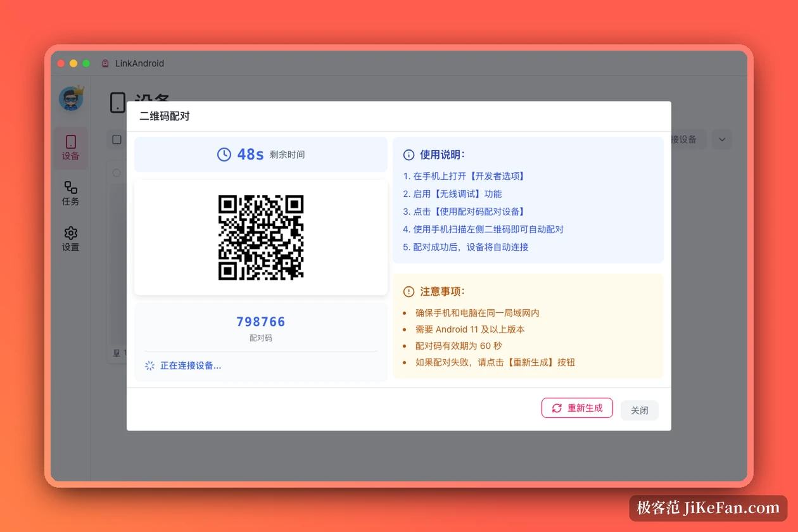Image resolution: width=798 pixels, height=532 pixels.
Task: Toggle the select-all checkbox in device toolbar
Action: [117, 139]
